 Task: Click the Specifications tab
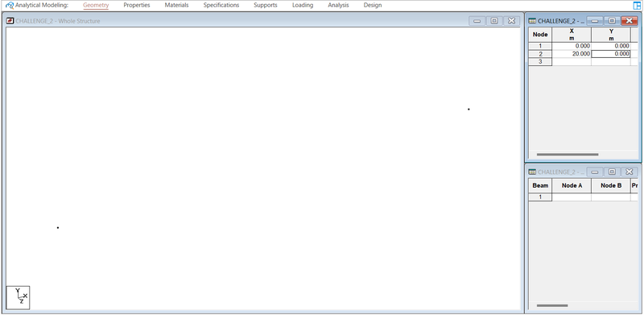(x=221, y=6)
